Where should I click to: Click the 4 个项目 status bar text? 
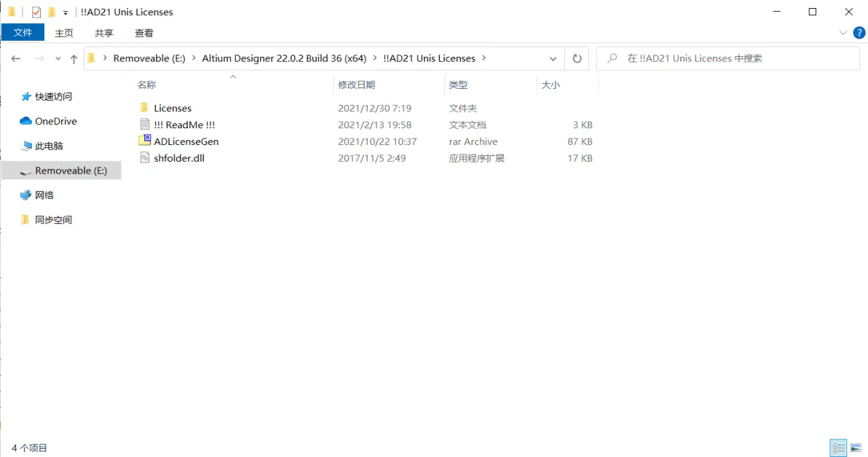pyautogui.click(x=29, y=448)
